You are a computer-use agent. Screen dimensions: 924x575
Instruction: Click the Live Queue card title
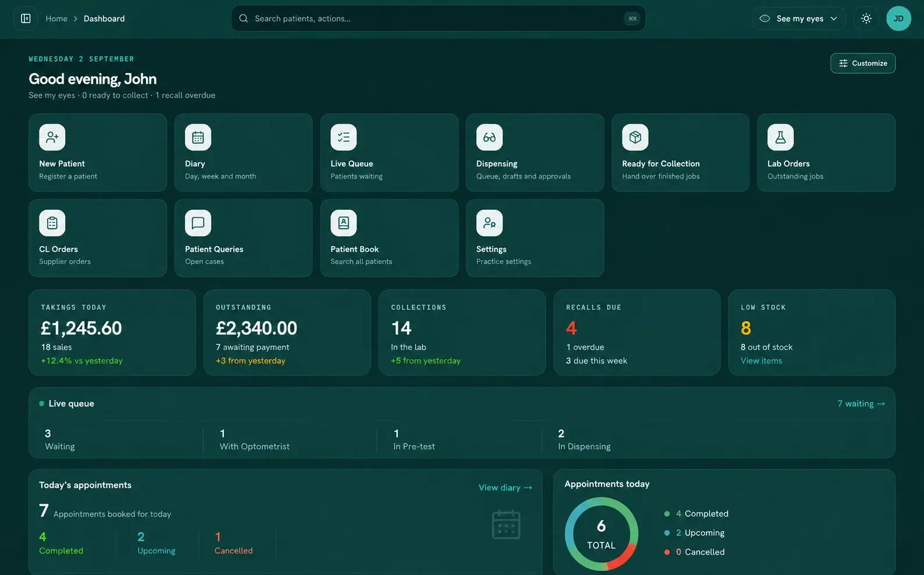pos(352,164)
